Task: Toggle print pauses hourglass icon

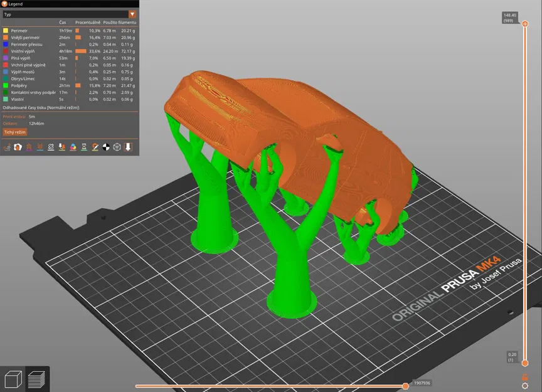Action: pyautogui.click(x=84, y=147)
